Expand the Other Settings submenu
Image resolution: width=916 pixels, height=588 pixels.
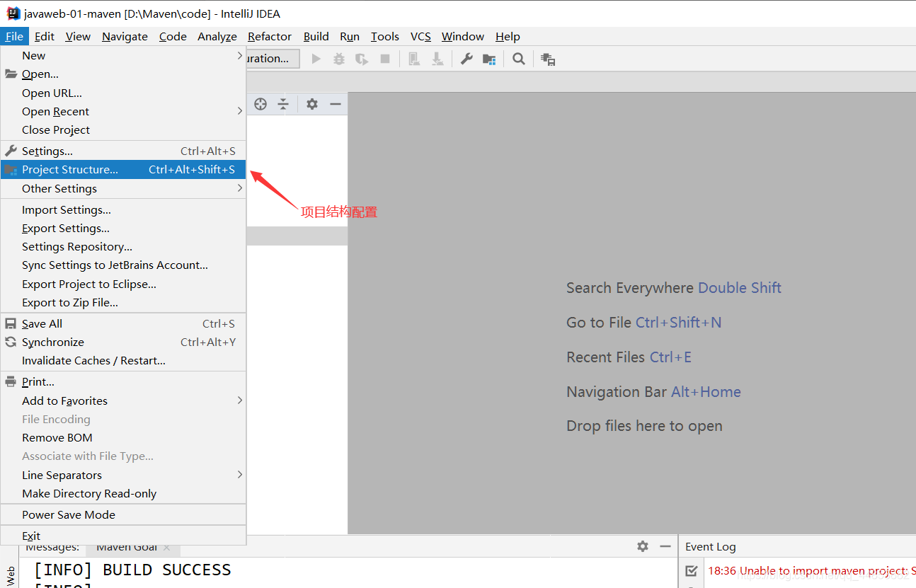(123, 188)
